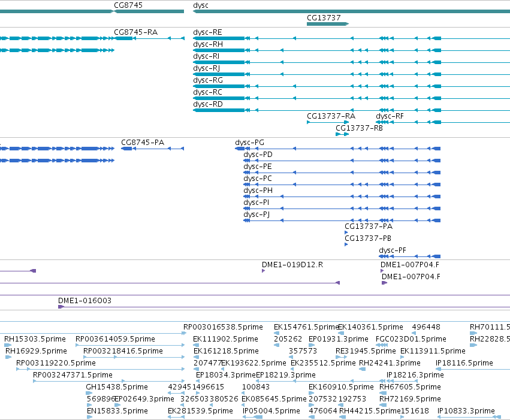Click the EK161218.5prime EST
Image resolution: width=510 pixels, height=420 pixels.
coord(226,351)
